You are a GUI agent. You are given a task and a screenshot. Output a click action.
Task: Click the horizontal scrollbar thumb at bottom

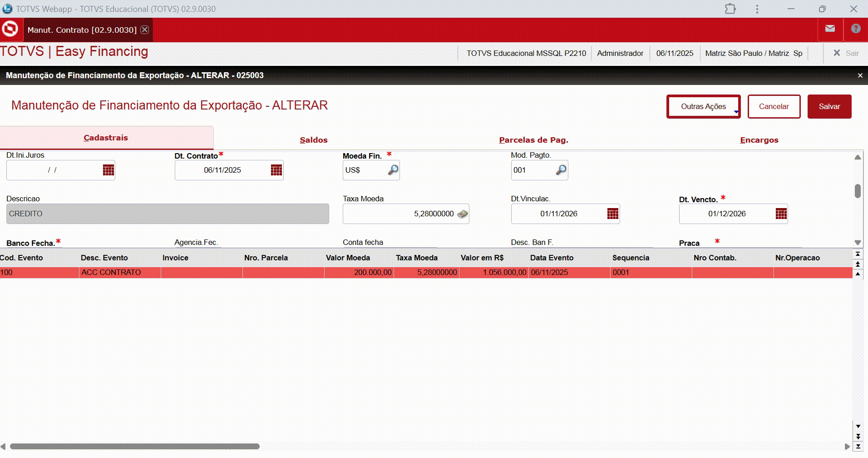[135, 447]
